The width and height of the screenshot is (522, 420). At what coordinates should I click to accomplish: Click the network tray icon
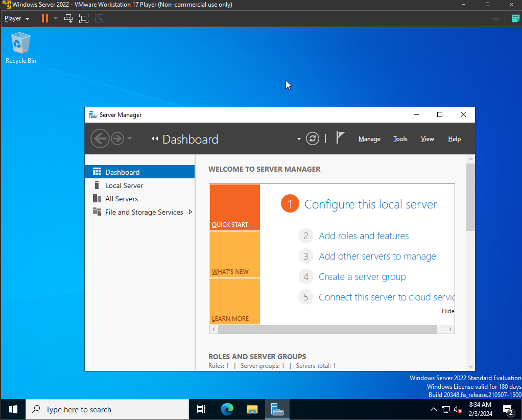tap(446, 410)
